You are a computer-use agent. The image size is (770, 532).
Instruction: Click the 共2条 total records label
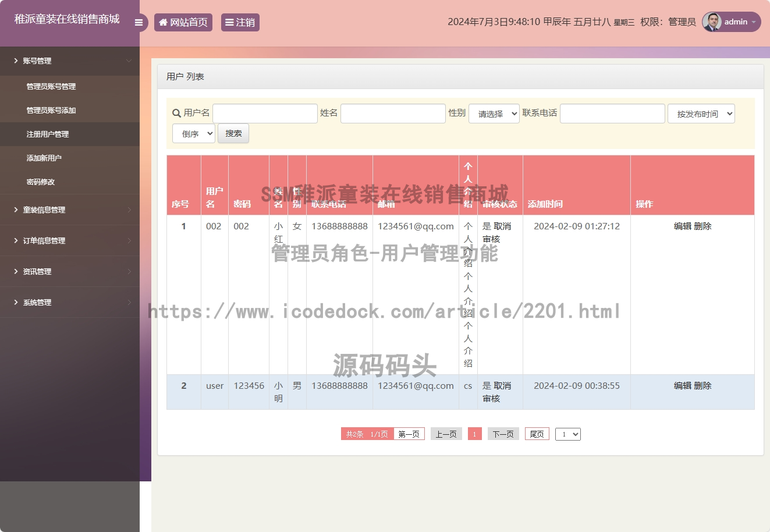coord(354,434)
